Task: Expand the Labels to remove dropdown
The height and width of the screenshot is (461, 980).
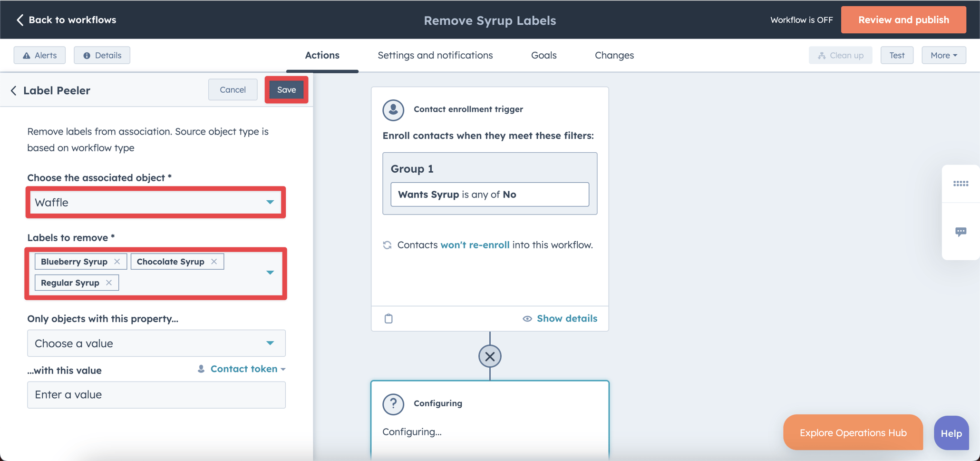Action: coord(270,272)
